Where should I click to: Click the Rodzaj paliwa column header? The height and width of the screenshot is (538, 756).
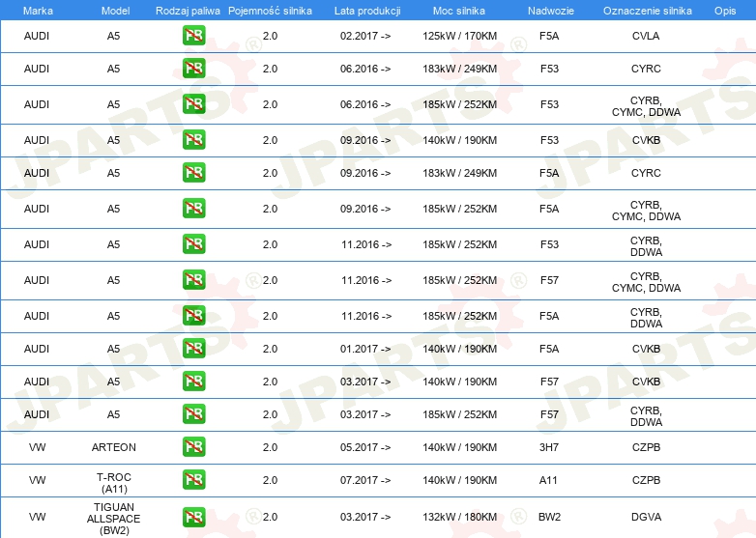188,11
